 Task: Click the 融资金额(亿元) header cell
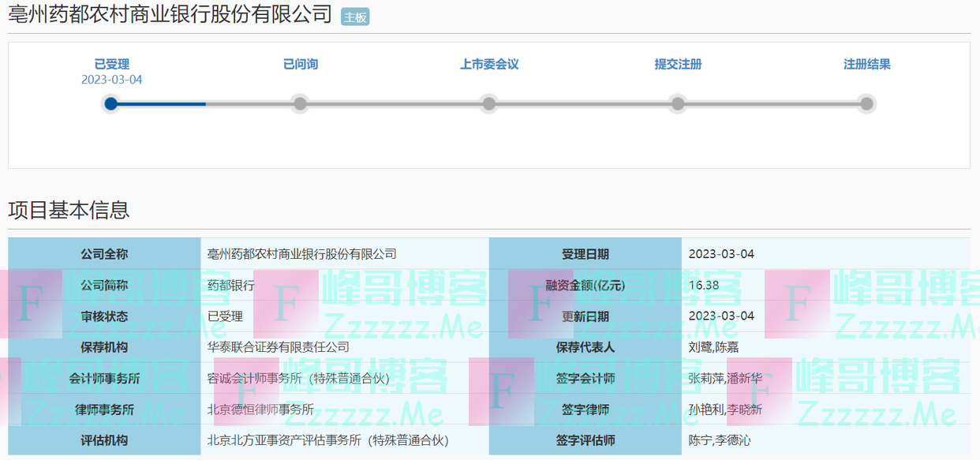point(585,285)
